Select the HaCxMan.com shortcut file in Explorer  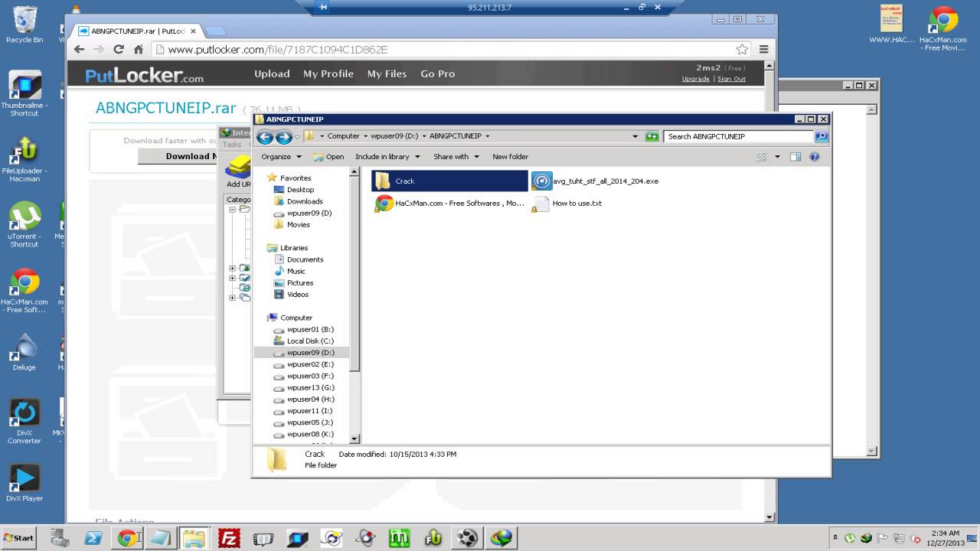[449, 203]
